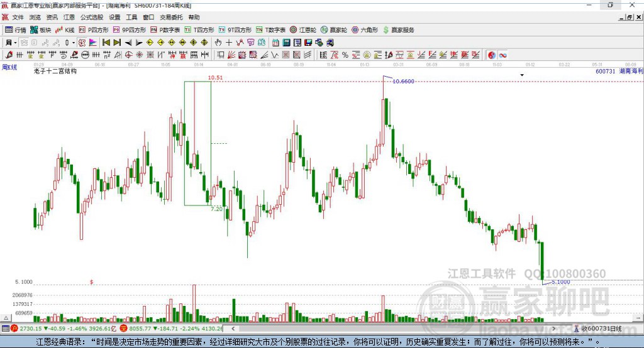Image resolution: width=644 pixels, height=348 pixels.
Task: Open the 帮助 menu
Action: [194, 17]
